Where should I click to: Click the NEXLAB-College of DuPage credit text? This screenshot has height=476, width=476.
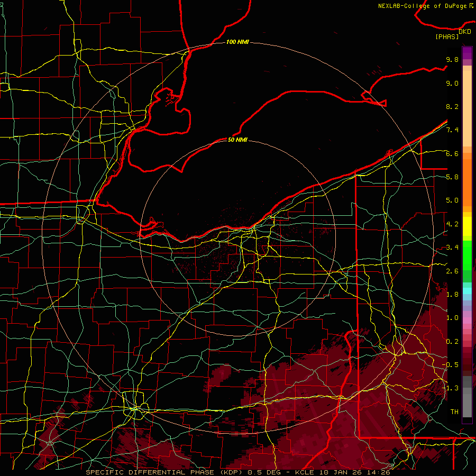point(422,6)
